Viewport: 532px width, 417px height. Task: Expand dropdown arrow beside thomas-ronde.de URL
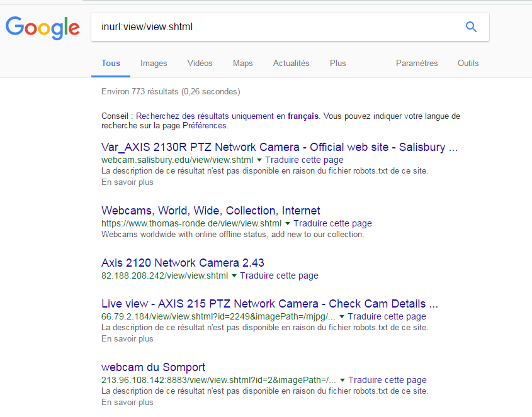[x=287, y=223]
